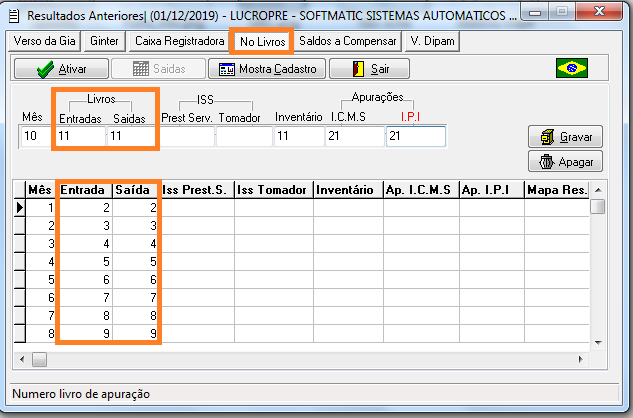Click the Entrada column header
Image resolution: width=633 pixels, height=418 pixels.
coord(84,190)
